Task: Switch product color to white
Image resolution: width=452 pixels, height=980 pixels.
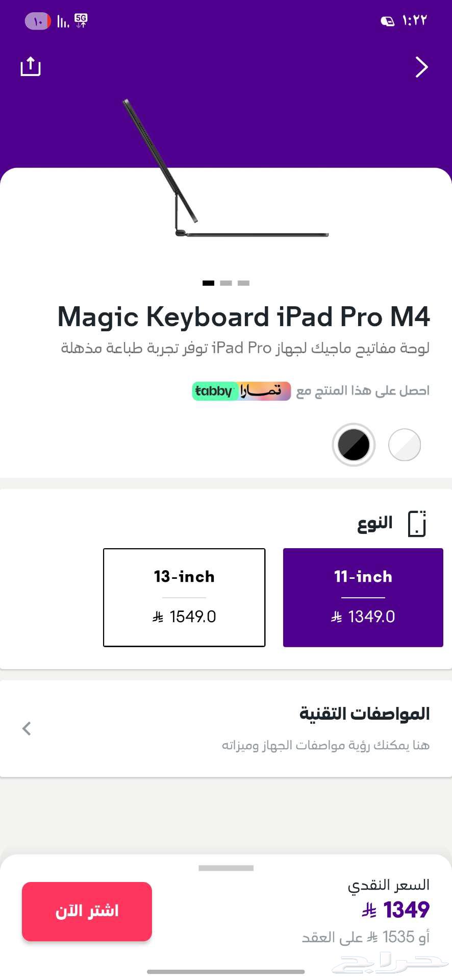Action: [x=404, y=445]
